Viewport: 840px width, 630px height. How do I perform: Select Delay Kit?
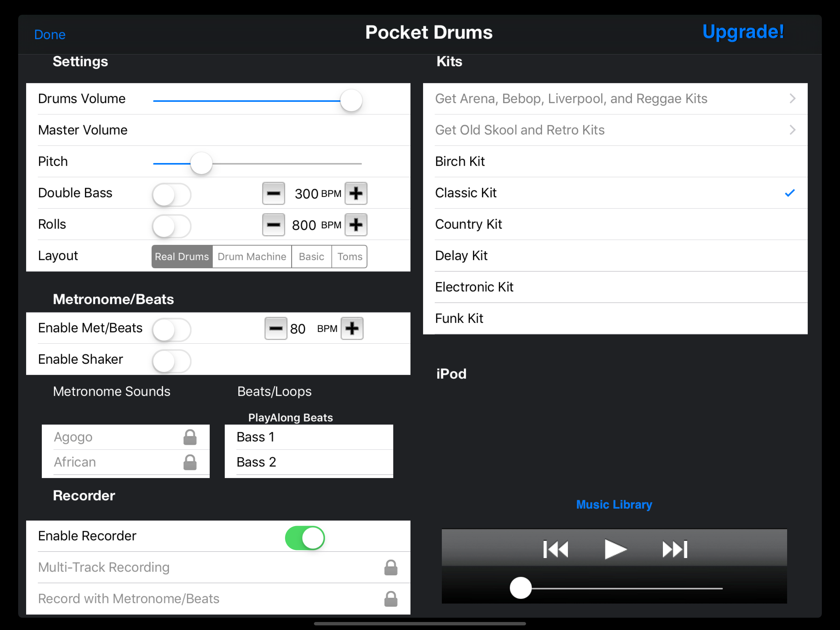[615, 256]
